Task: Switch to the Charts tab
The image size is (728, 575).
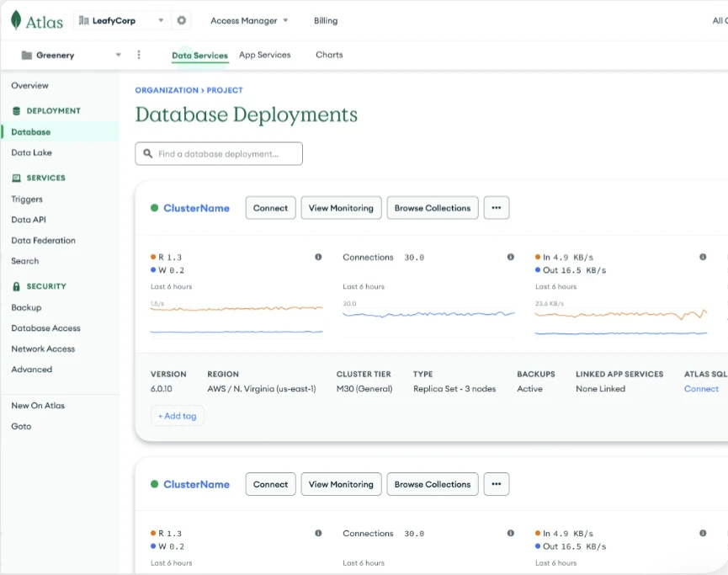Action: pos(329,55)
